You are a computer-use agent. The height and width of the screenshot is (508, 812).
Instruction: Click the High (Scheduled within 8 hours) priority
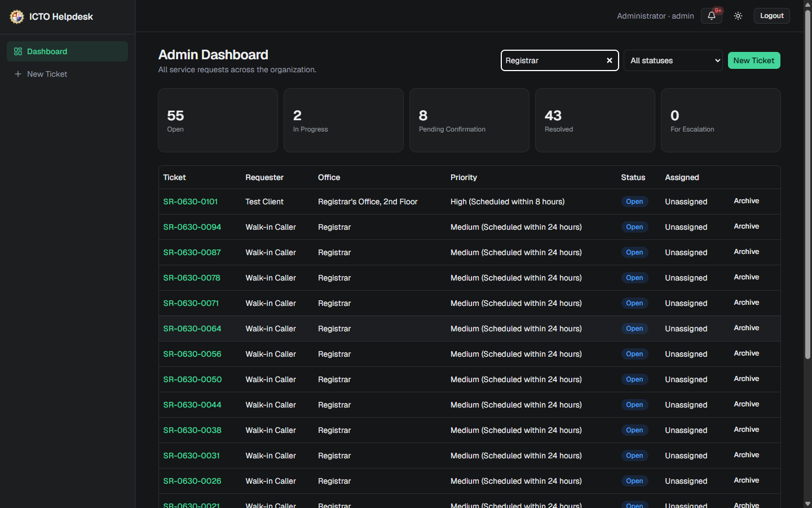[x=507, y=202]
